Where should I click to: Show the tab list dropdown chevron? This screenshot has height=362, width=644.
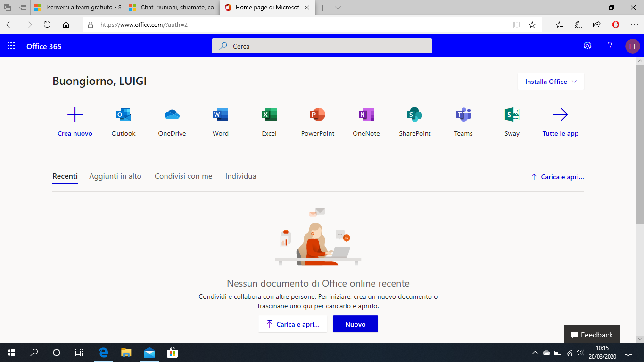[338, 8]
